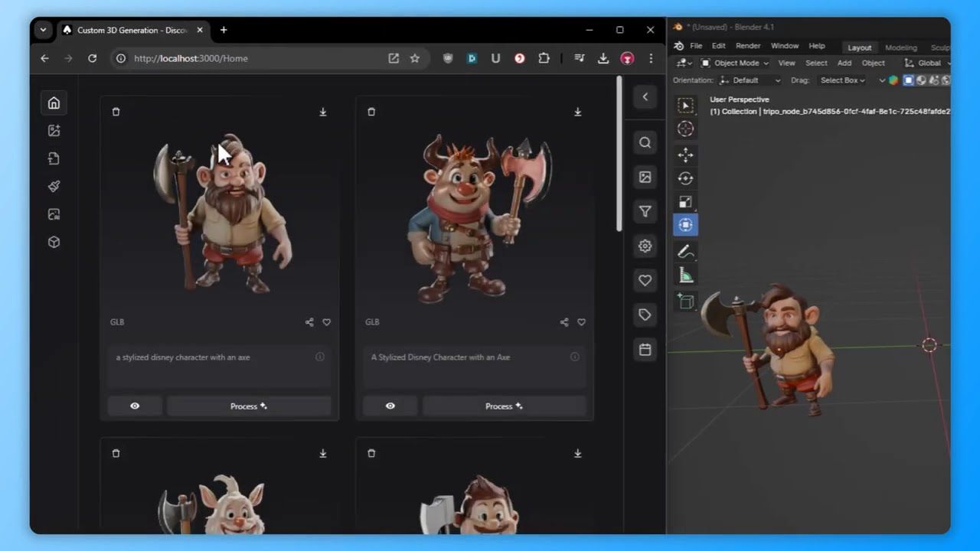Select the Annotate tool in Blender
The image size is (980, 551).
[685, 251]
